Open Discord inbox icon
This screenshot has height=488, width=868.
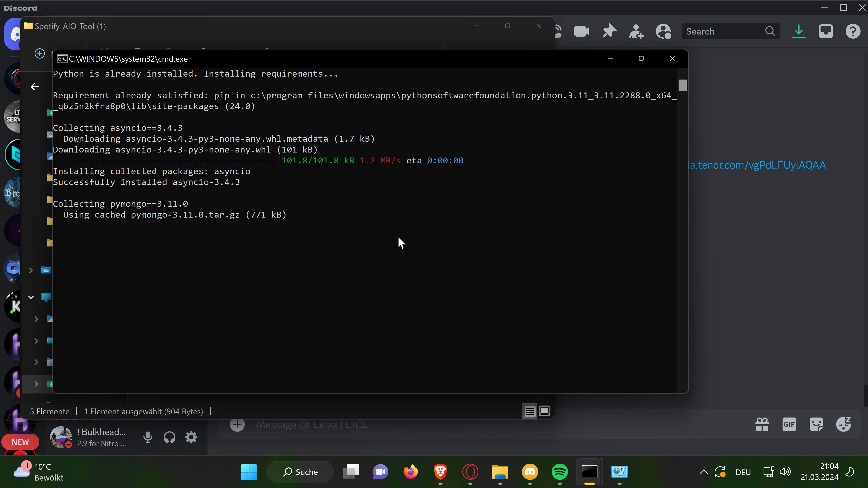(826, 32)
